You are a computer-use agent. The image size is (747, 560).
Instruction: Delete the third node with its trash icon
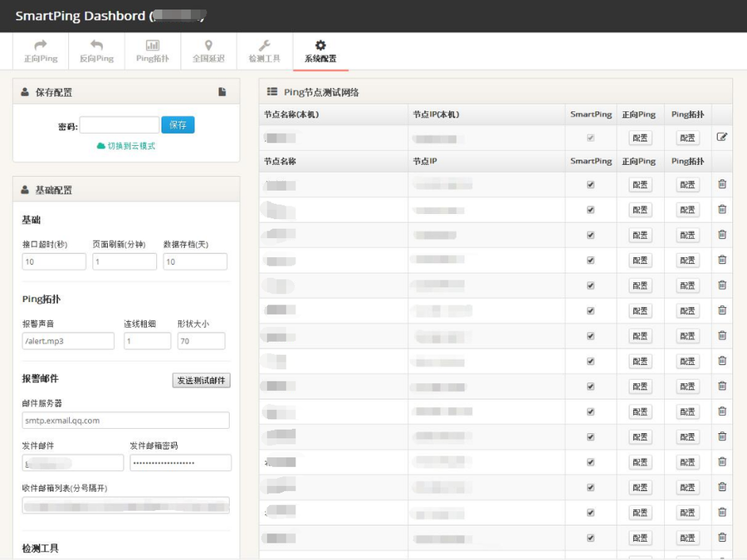[722, 234]
